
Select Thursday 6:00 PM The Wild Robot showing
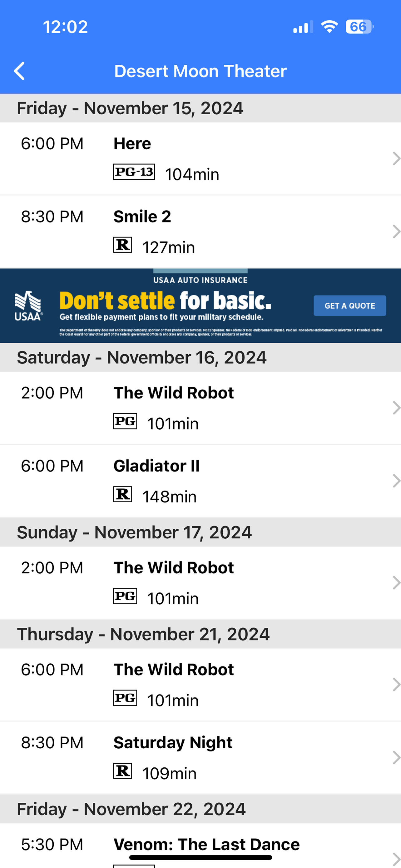(x=200, y=684)
